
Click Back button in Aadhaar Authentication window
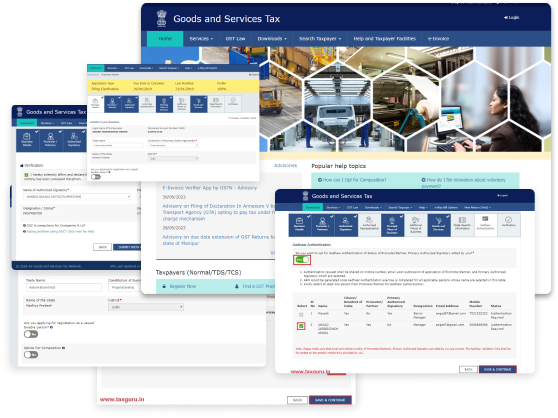pyautogui.click(x=468, y=369)
